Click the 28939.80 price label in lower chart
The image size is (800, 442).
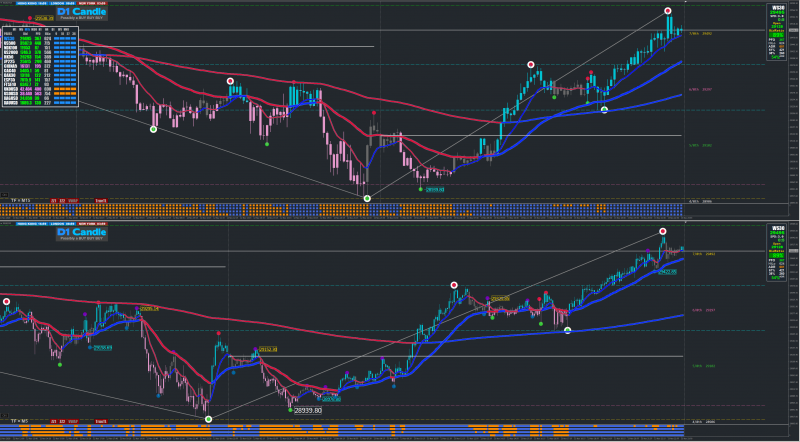pos(308,410)
